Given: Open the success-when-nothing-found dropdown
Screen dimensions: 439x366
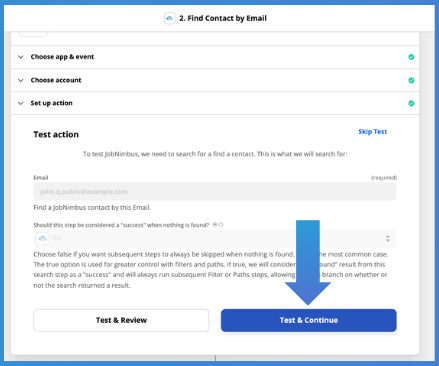Looking at the screenshot, I should (215, 238).
